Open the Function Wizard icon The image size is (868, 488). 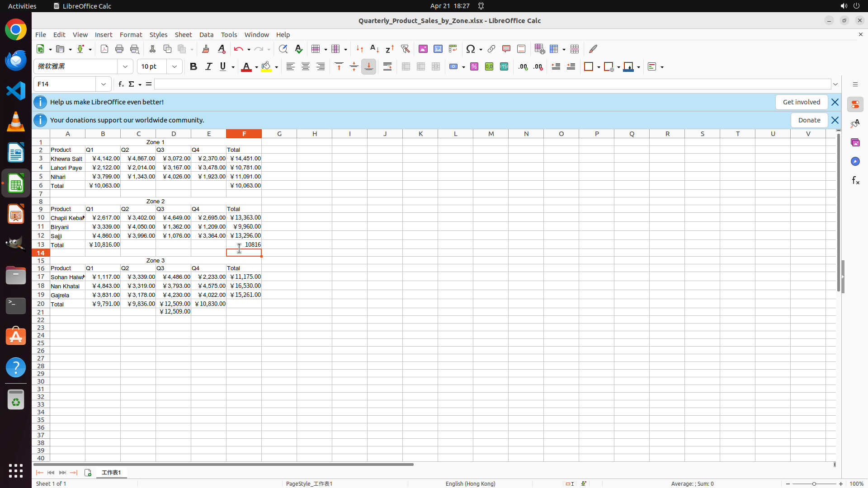click(121, 84)
